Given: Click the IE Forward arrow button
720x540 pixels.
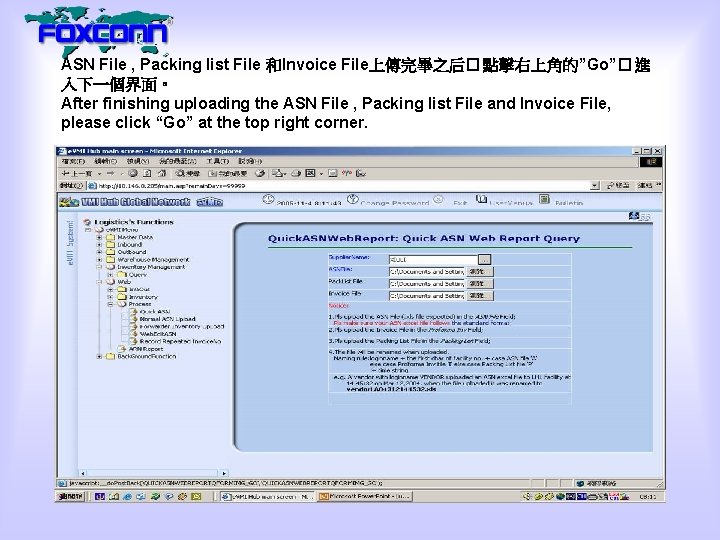Looking at the screenshot, I should click(x=110, y=174).
